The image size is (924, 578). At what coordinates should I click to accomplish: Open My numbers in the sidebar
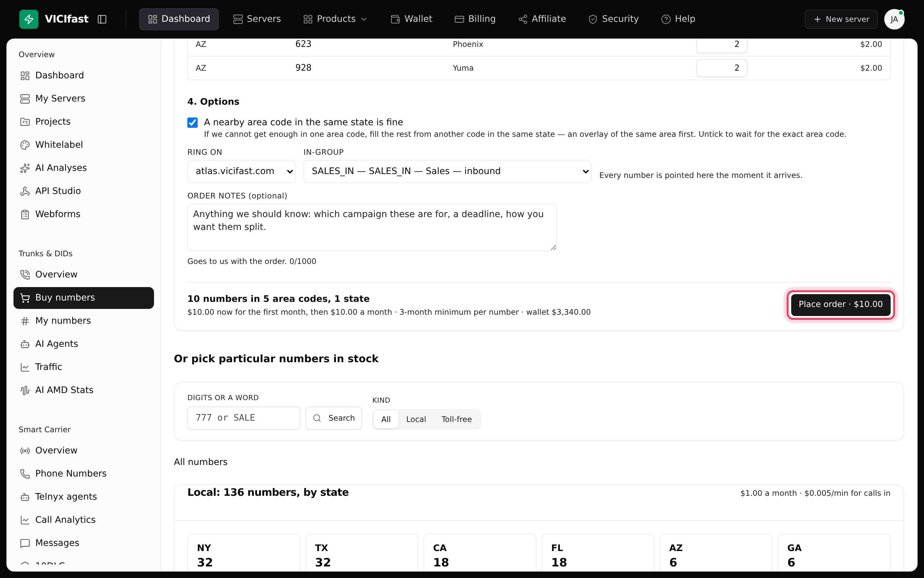point(84,321)
